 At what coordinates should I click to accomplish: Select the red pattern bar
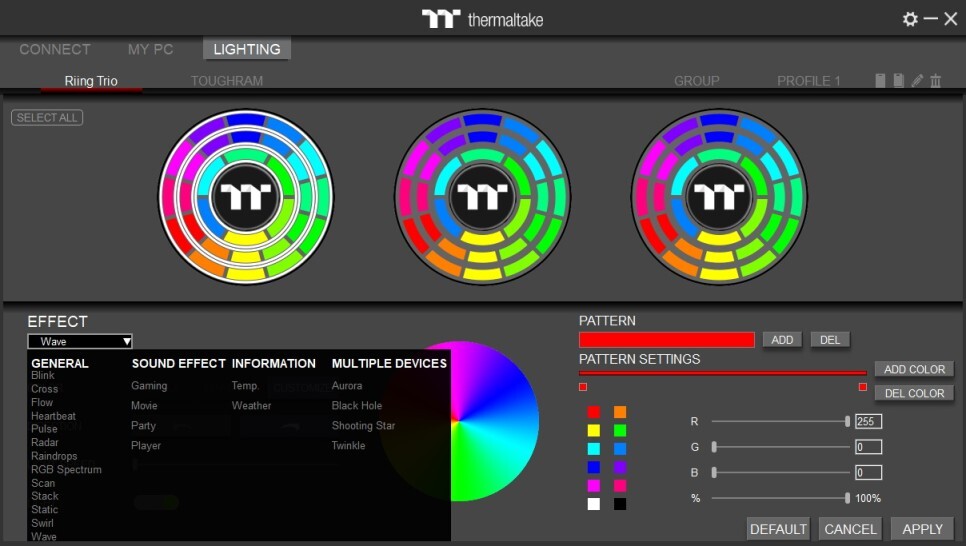tap(667, 340)
